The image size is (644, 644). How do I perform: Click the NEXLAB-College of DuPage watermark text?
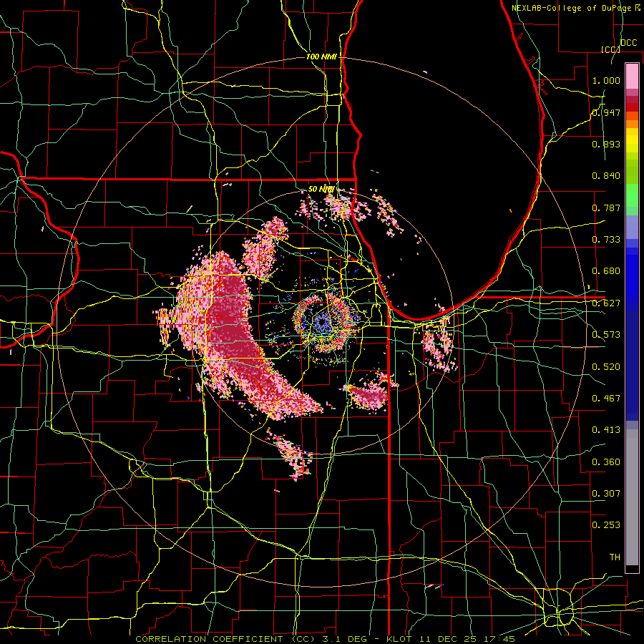(x=576, y=8)
